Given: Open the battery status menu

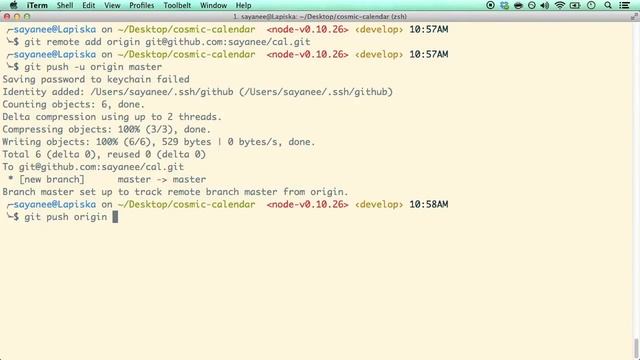Looking at the screenshot, I should 575,5.
